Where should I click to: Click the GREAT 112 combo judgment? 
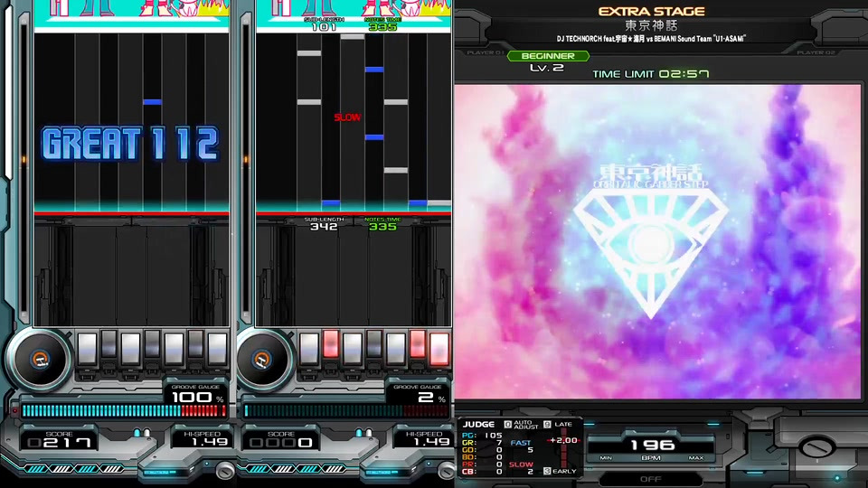tap(130, 145)
